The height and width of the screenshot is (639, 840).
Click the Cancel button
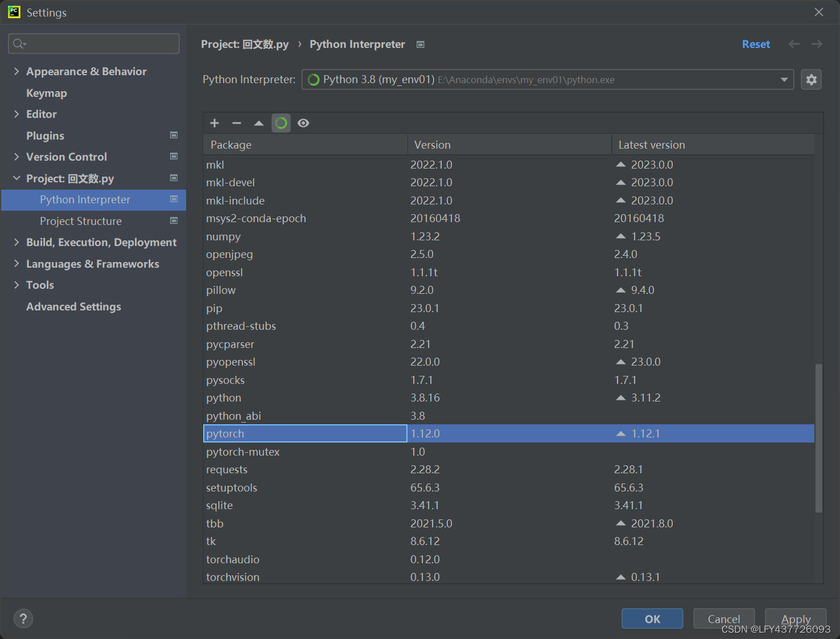tap(724, 618)
